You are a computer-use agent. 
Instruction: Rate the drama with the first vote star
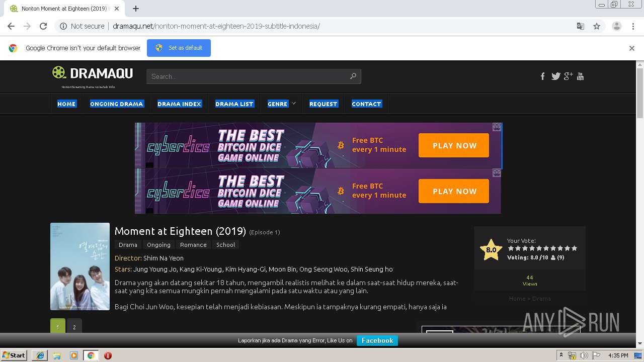[x=511, y=248]
